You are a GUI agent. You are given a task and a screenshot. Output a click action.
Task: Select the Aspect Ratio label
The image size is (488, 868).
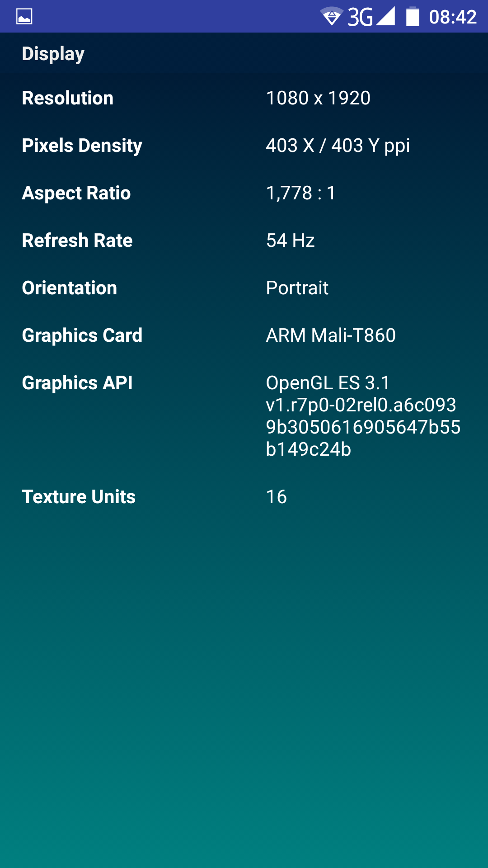tap(76, 193)
